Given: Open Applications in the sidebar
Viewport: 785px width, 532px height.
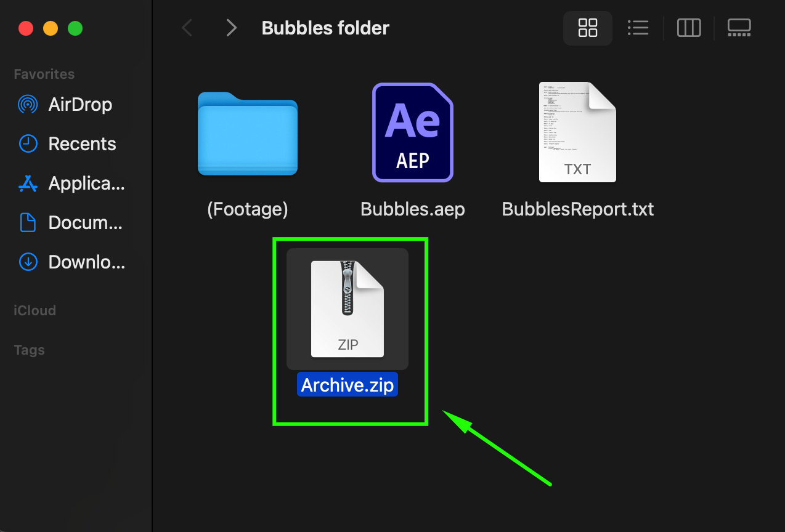Looking at the screenshot, I should pos(86,183).
